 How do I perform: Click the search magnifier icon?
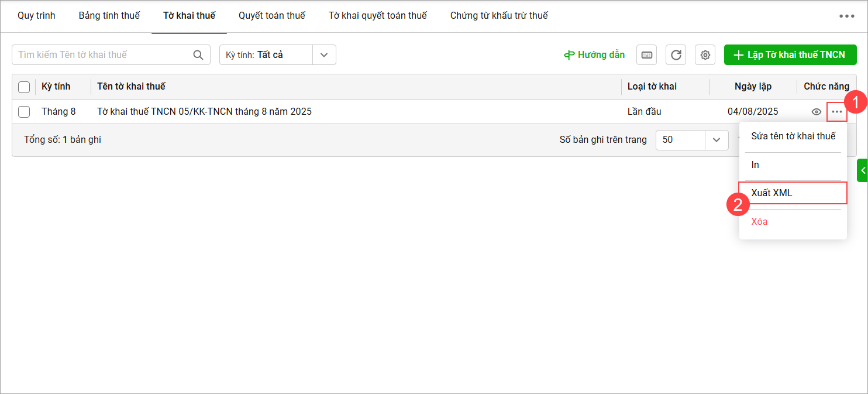198,55
